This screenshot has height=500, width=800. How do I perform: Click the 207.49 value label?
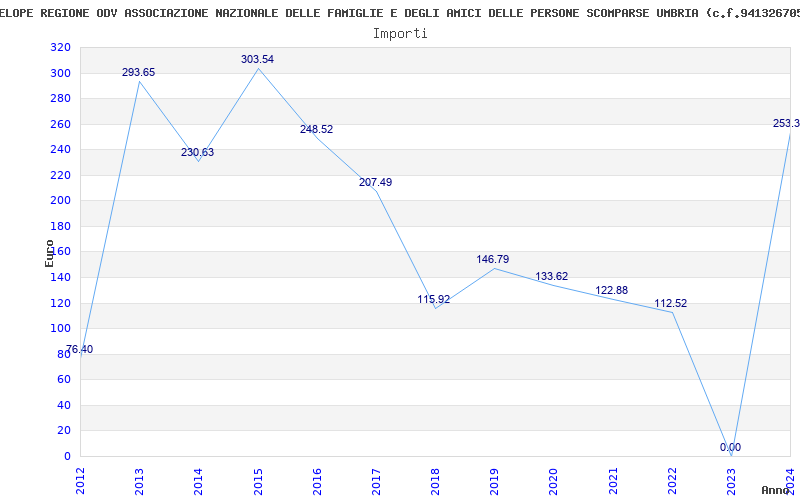(376, 183)
